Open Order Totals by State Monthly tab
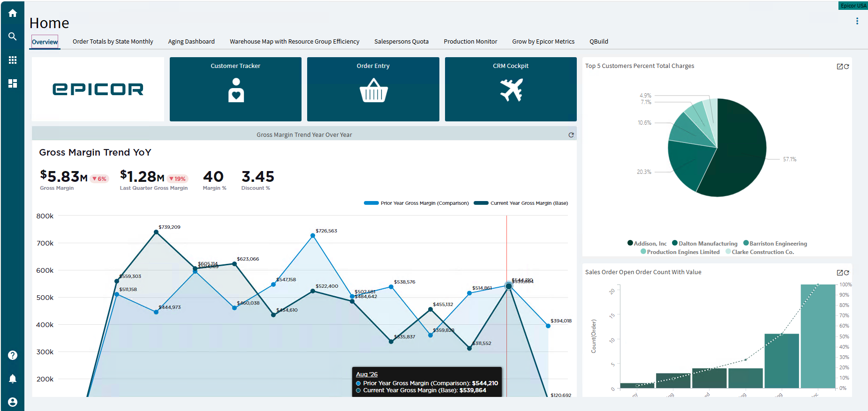 point(113,42)
